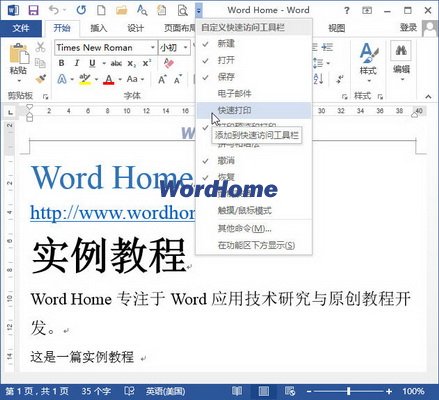Expand the underline style dropdown arrow
The width and height of the screenshot is (439, 400).
[x=104, y=63]
